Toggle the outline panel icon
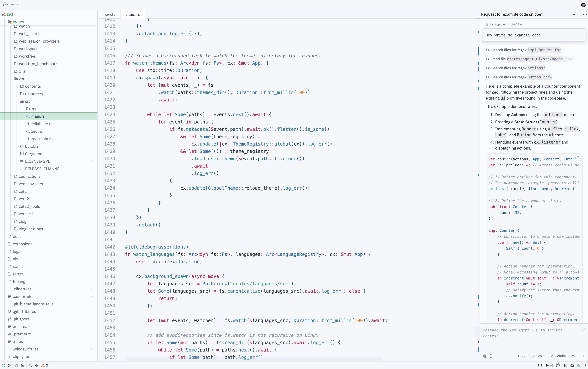The image size is (588, 369). pos(16,365)
